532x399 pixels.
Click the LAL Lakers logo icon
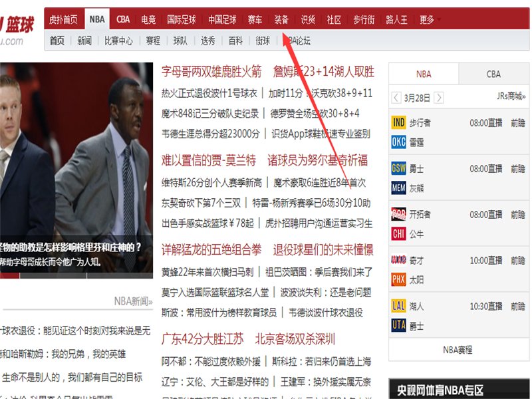point(400,306)
